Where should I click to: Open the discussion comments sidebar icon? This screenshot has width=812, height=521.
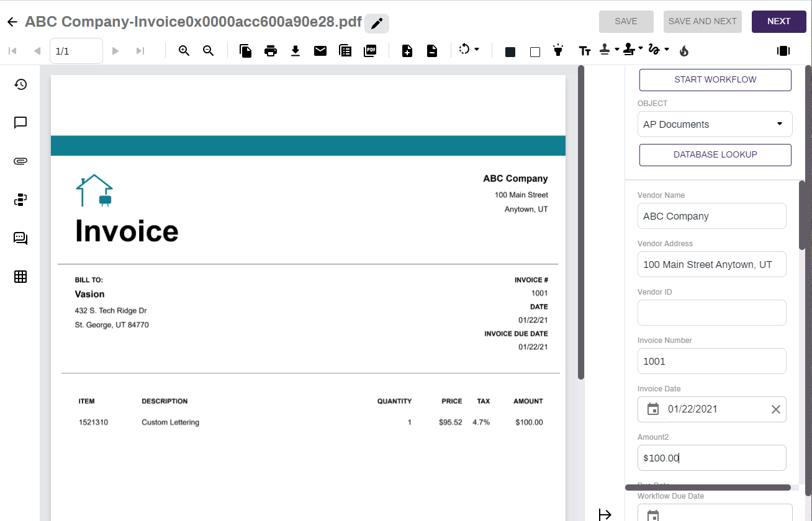point(20,238)
